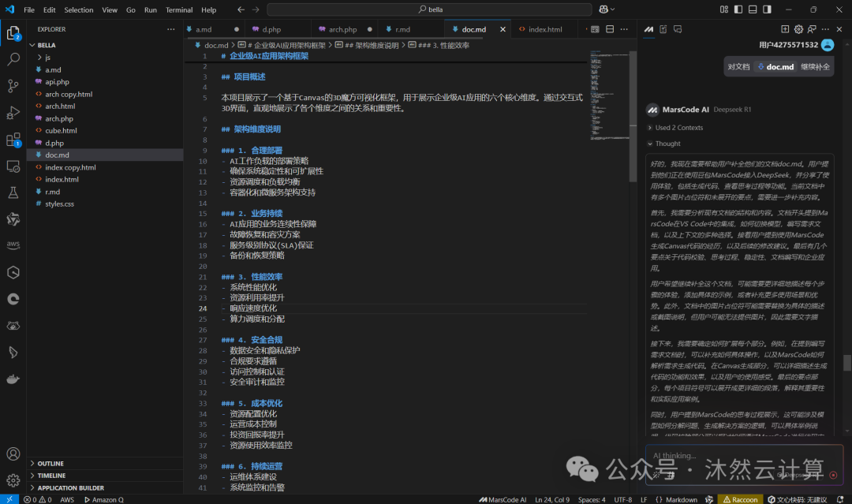Open the Accounts menu icon
This screenshot has width=852, height=504.
13,454
